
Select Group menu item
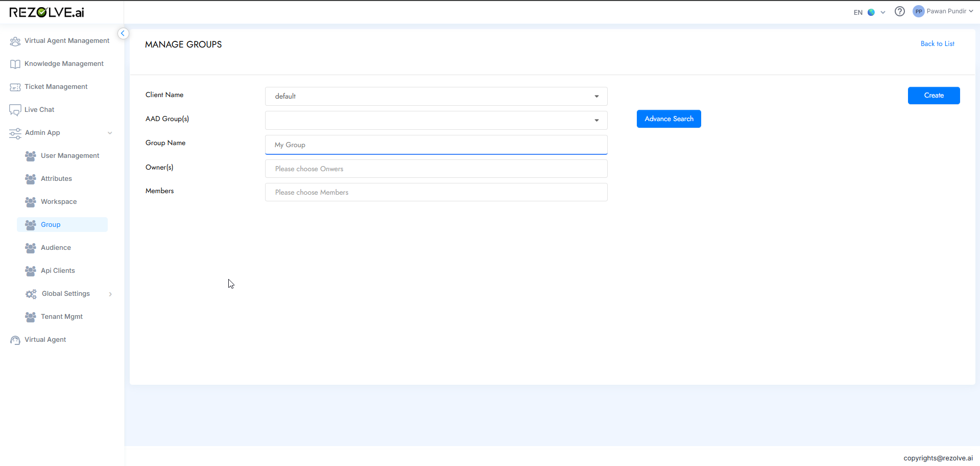pyautogui.click(x=62, y=225)
